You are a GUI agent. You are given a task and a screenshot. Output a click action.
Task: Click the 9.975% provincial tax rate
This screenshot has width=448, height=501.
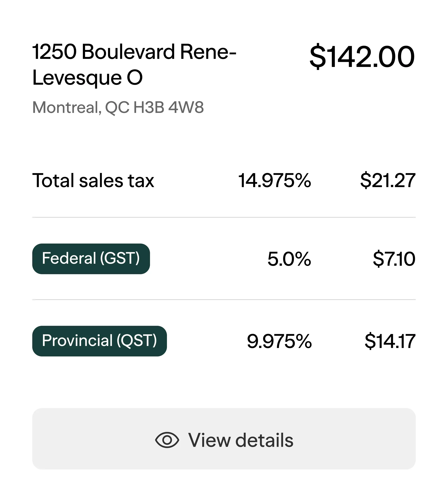point(279,341)
